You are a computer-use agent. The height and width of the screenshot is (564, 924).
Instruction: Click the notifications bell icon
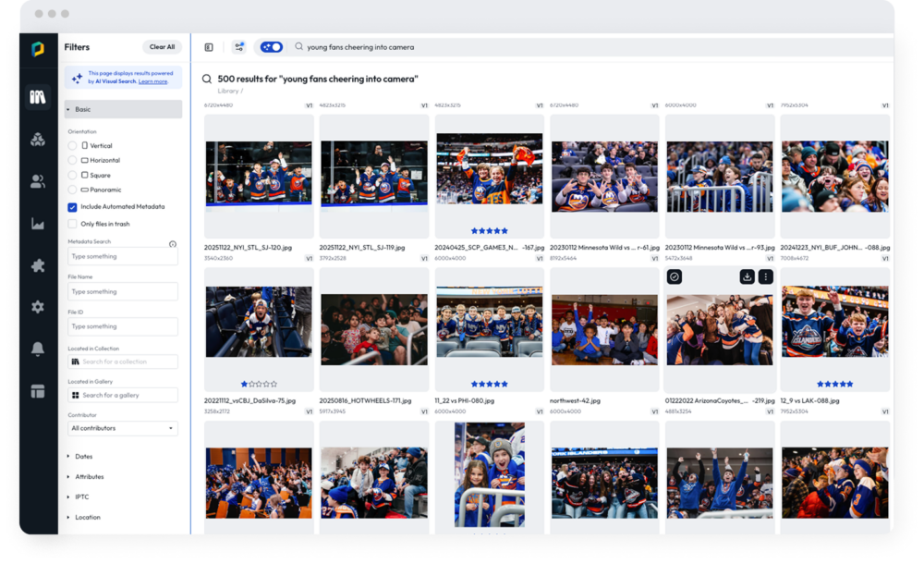[x=38, y=349]
